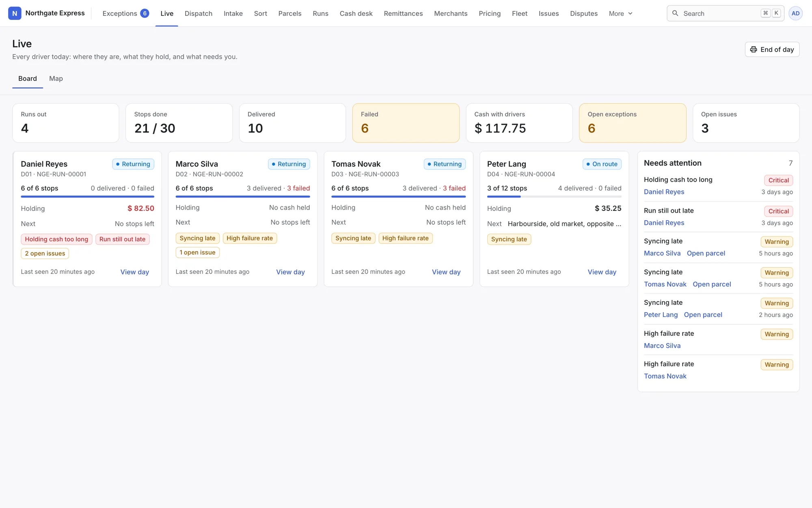
Task: Click the Holding cash too long tag
Action: 56,239
